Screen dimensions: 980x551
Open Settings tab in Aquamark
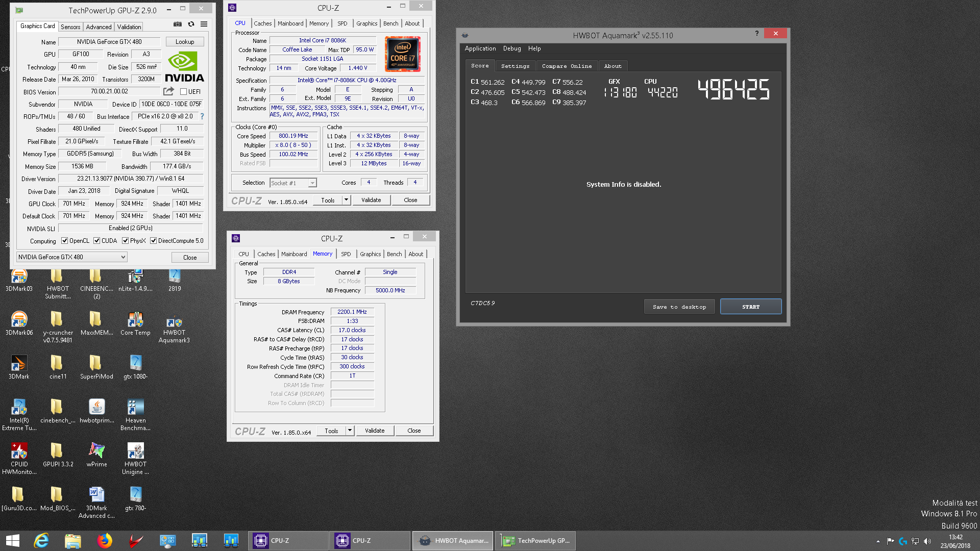515,66
